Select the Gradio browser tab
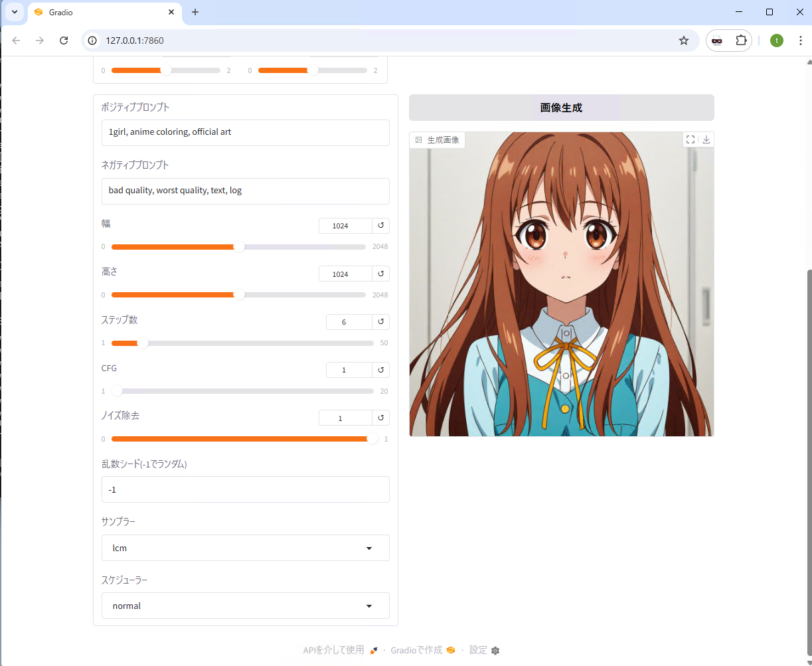Screen dimensions: 812x666 [x=105, y=12]
